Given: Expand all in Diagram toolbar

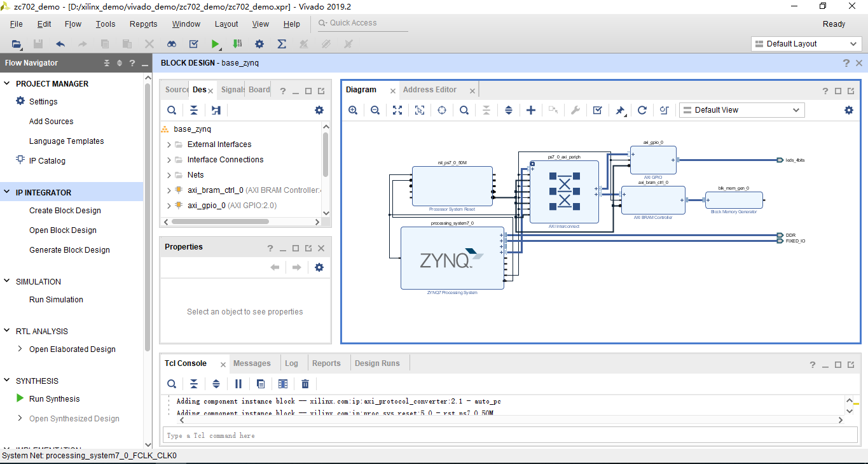Looking at the screenshot, I should tap(509, 110).
